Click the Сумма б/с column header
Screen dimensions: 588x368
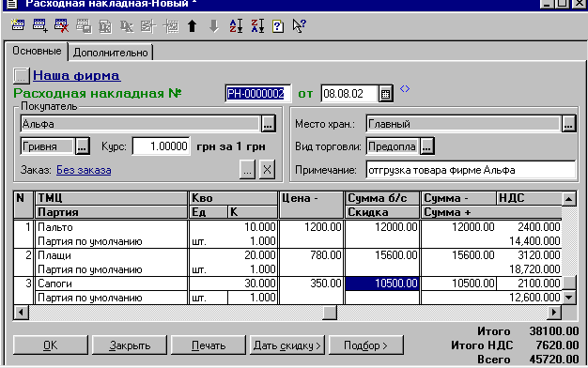tap(381, 198)
